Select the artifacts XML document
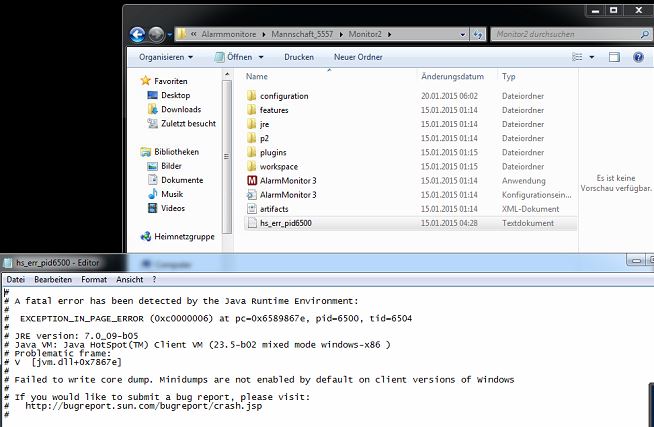Screen dimensions: 654x427 tap(273, 209)
